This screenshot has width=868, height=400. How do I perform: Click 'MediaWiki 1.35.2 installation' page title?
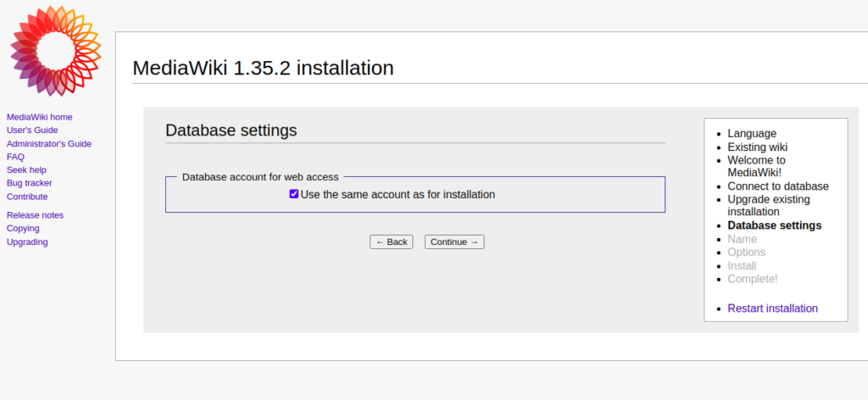[x=263, y=68]
